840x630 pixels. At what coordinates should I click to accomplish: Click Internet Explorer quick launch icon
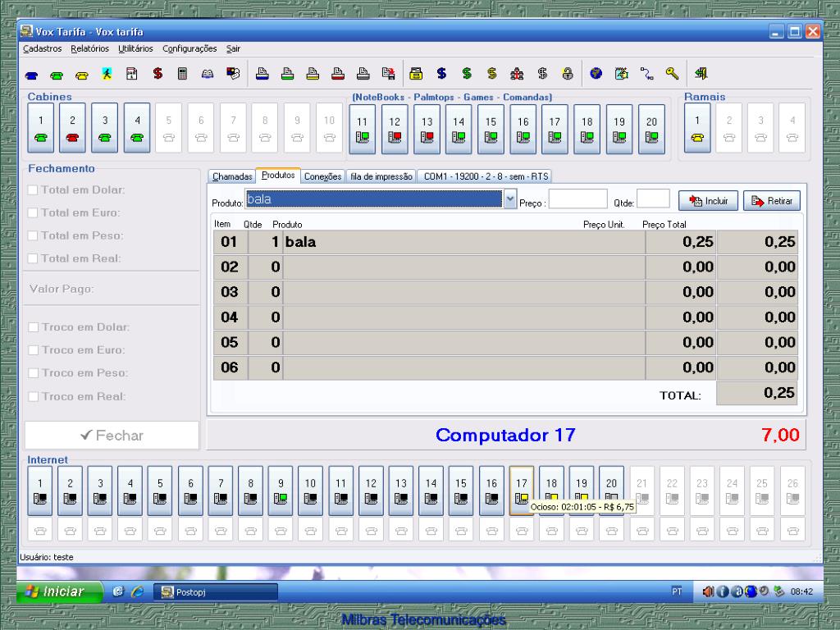137,591
